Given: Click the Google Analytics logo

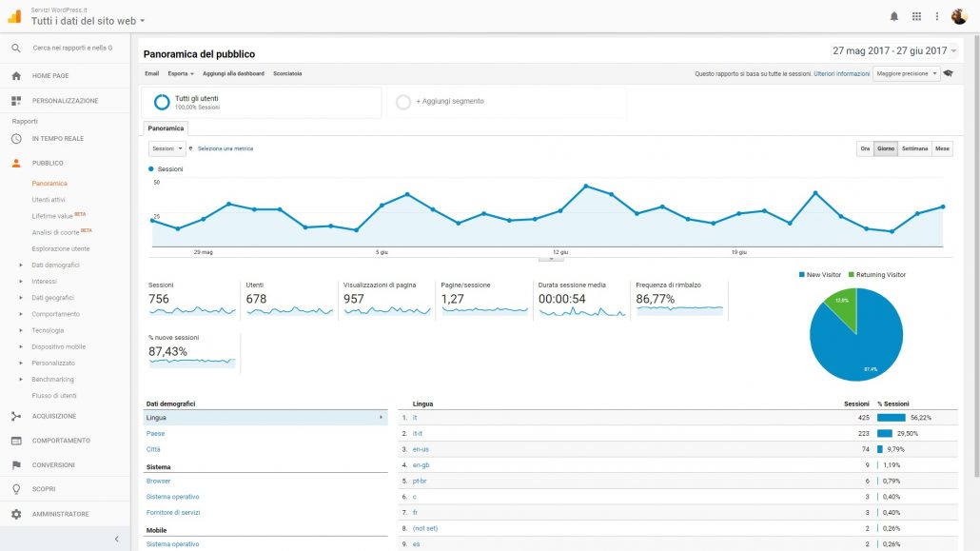Looking at the screenshot, I should tap(14, 16).
